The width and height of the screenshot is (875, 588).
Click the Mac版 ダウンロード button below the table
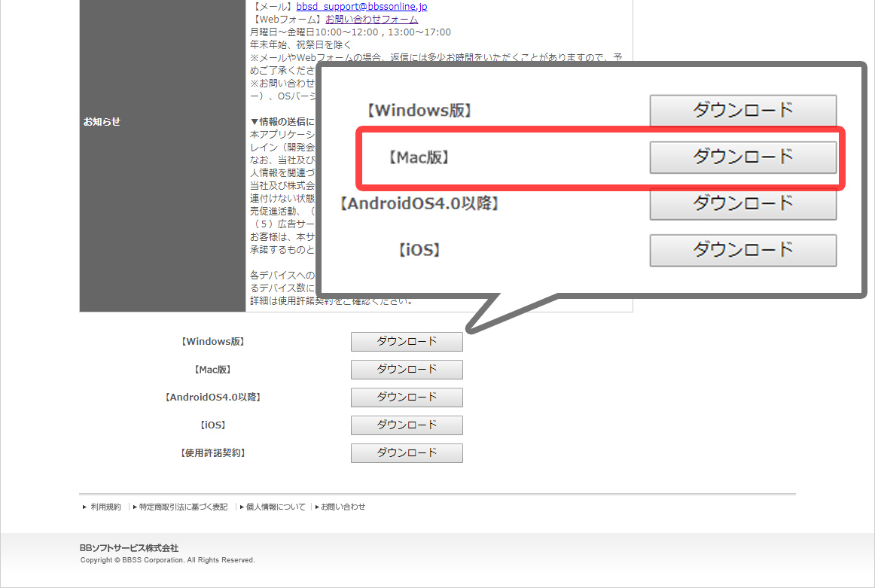(x=407, y=370)
